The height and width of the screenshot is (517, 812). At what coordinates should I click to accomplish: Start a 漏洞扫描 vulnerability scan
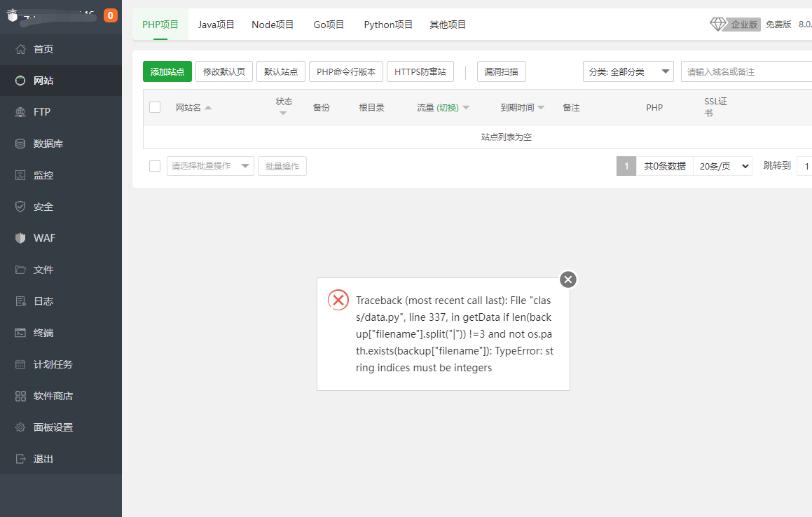[x=501, y=71]
